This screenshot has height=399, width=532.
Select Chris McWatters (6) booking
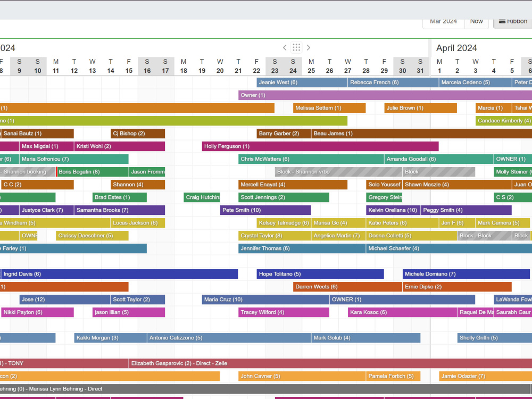[311, 159]
